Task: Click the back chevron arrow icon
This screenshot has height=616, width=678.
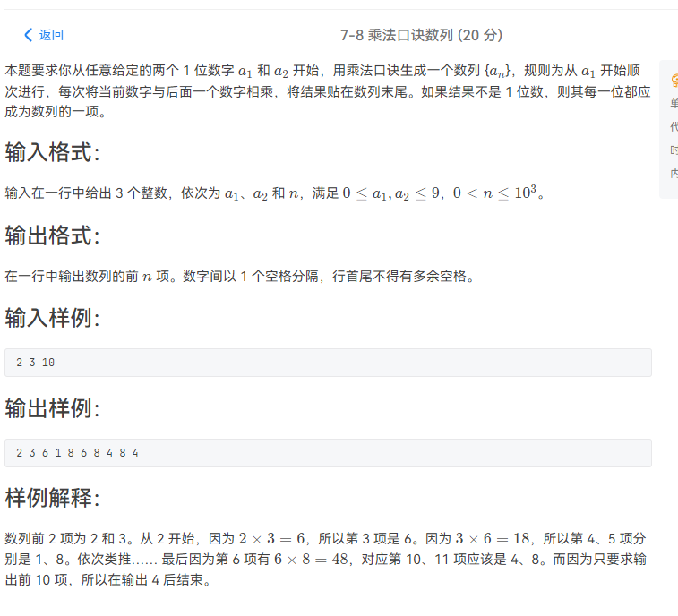Action: point(29,35)
